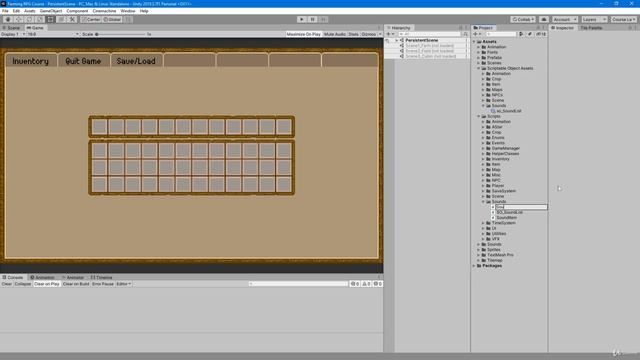Open the Cinemachine menu

pos(104,11)
